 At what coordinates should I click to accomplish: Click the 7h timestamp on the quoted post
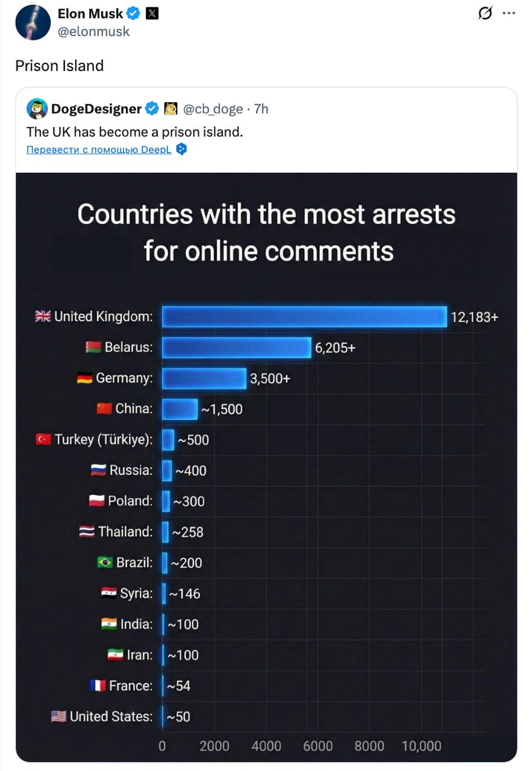pos(261,109)
